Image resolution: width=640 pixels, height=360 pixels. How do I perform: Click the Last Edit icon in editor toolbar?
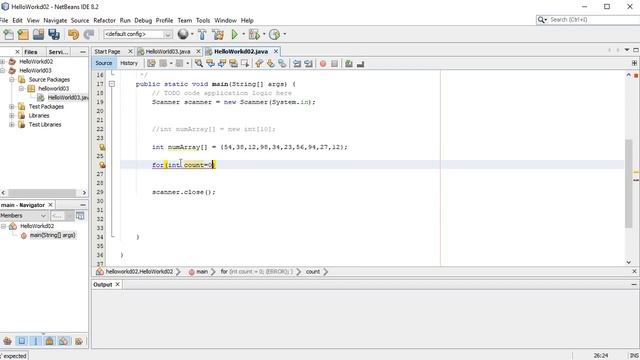tap(151, 63)
